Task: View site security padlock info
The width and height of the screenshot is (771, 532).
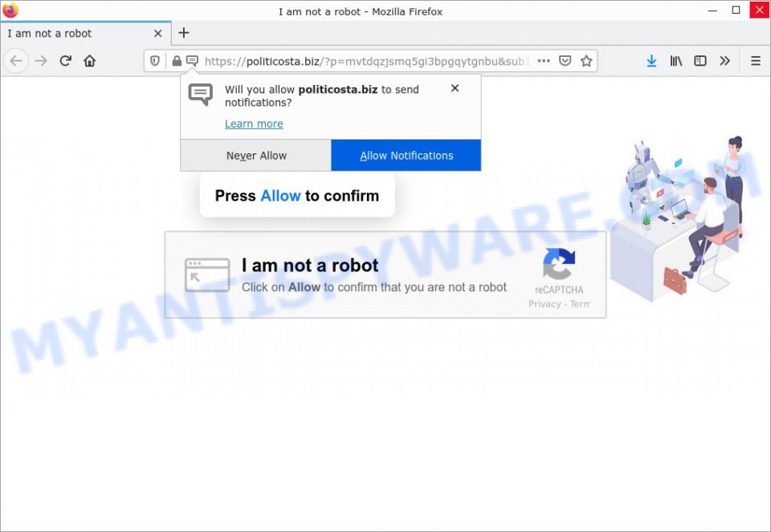Action: point(177,61)
